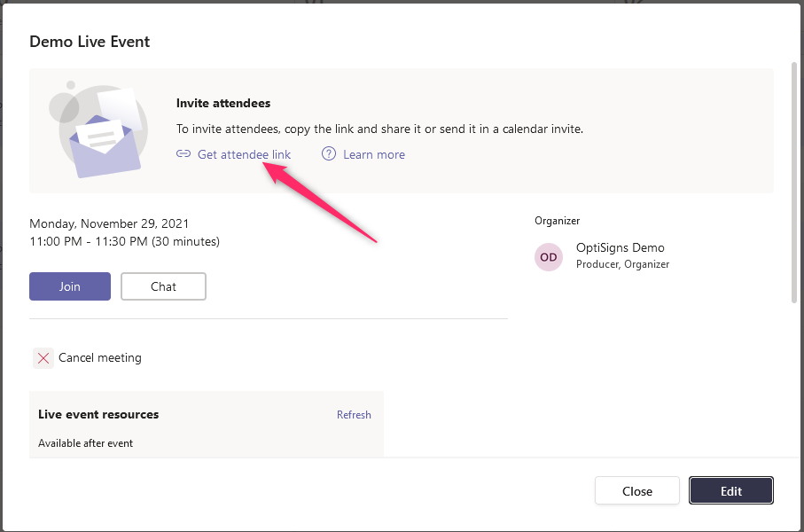Copy the Get attendee link

(x=244, y=154)
